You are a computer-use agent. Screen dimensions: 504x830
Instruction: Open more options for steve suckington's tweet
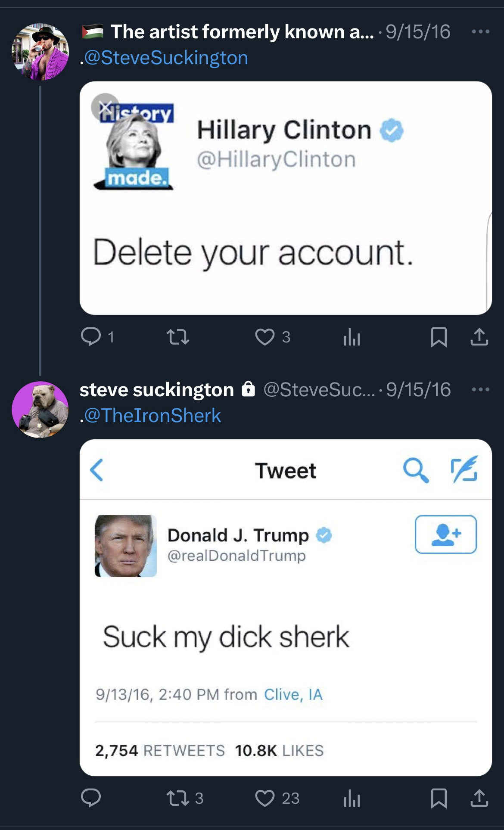480,390
